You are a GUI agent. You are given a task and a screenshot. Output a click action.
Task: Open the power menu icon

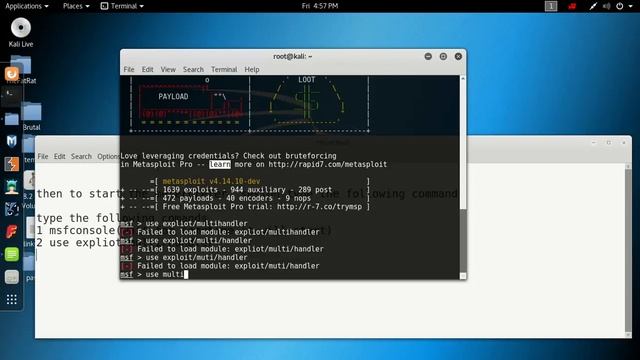[x=620, y=6]
